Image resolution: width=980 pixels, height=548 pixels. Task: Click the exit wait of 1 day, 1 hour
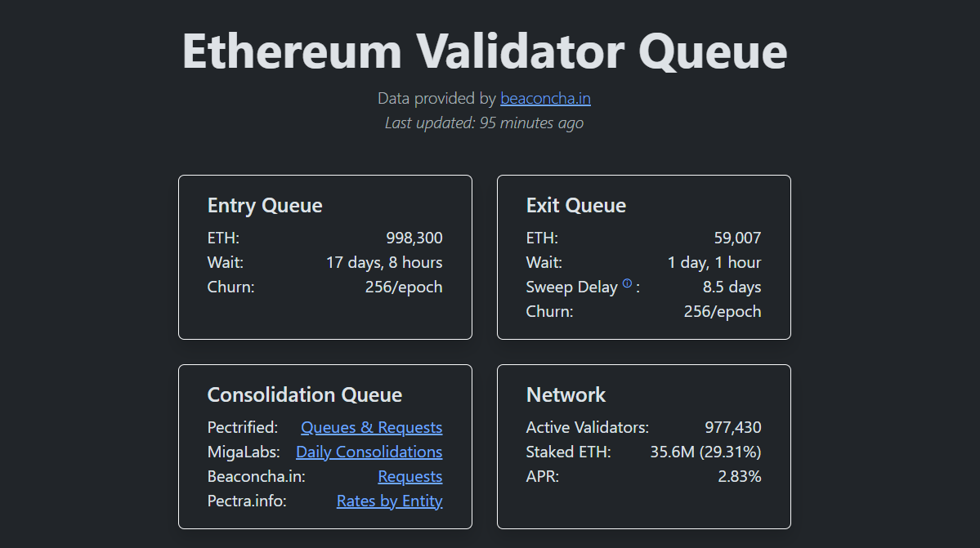(714, 263)
